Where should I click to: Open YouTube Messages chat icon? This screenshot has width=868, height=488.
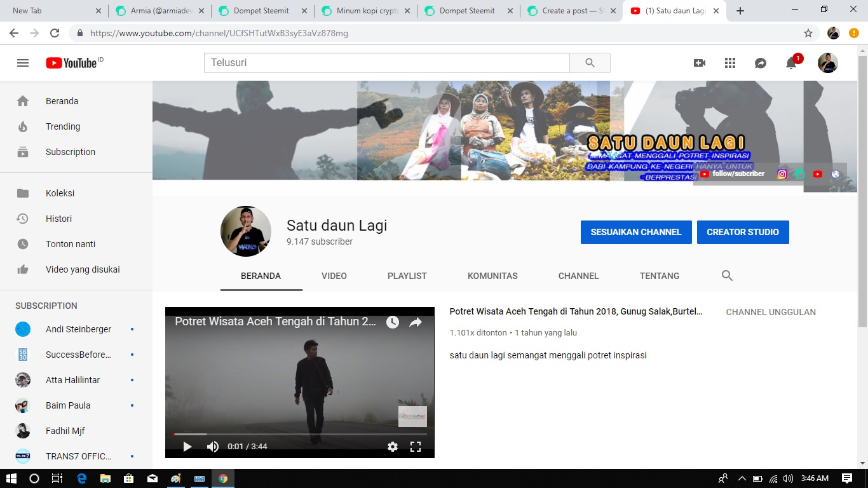coord(760,62)
